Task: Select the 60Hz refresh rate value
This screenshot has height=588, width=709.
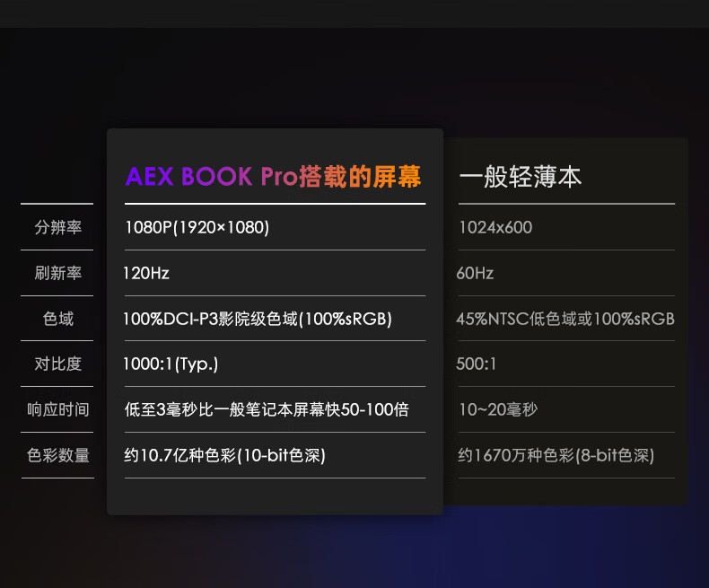Action: click(475, 273)
